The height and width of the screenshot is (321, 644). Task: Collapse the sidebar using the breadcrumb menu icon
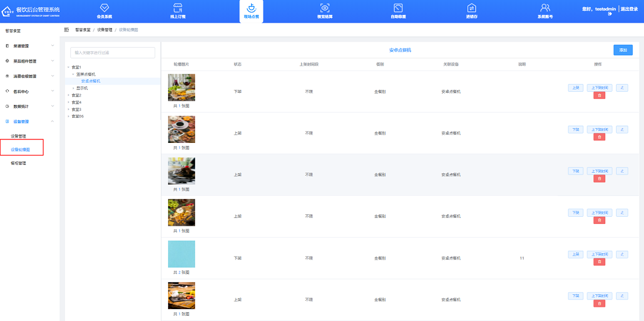[67, 29]
